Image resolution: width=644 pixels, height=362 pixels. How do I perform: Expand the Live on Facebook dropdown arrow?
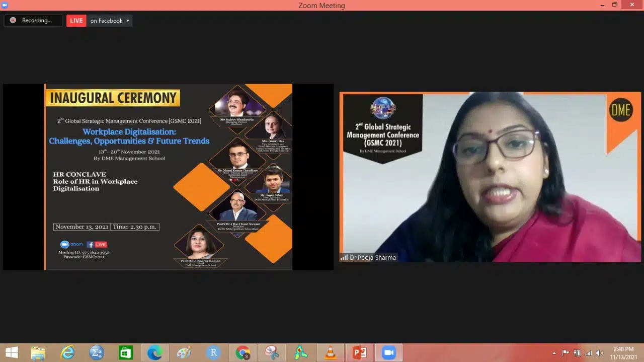128,21
